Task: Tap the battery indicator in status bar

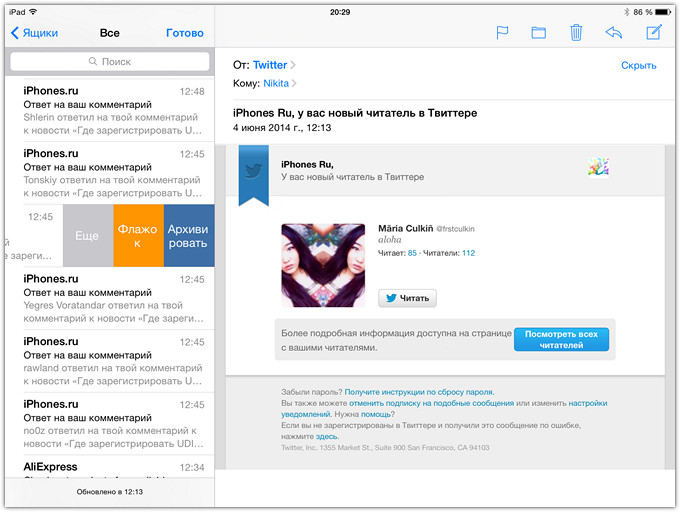Action: tap(663, 12)
